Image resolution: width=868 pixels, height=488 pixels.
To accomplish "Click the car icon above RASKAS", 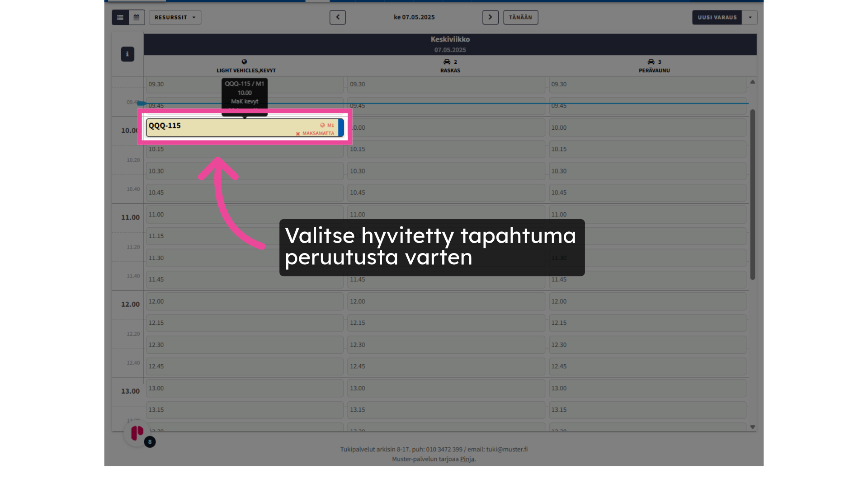I will tap(447, 62).
